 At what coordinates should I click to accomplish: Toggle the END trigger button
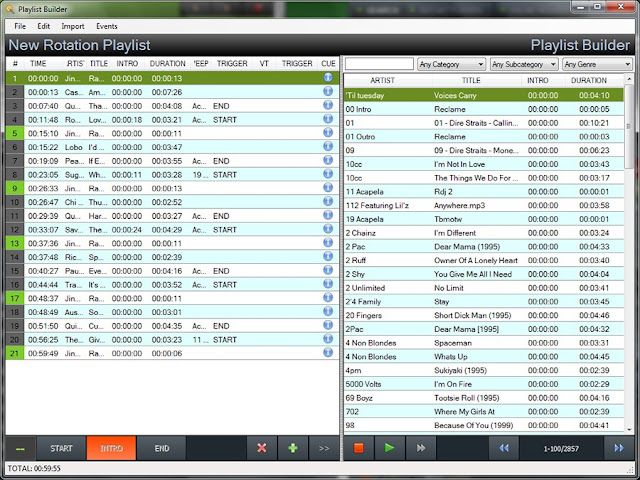tap(161, 448)
